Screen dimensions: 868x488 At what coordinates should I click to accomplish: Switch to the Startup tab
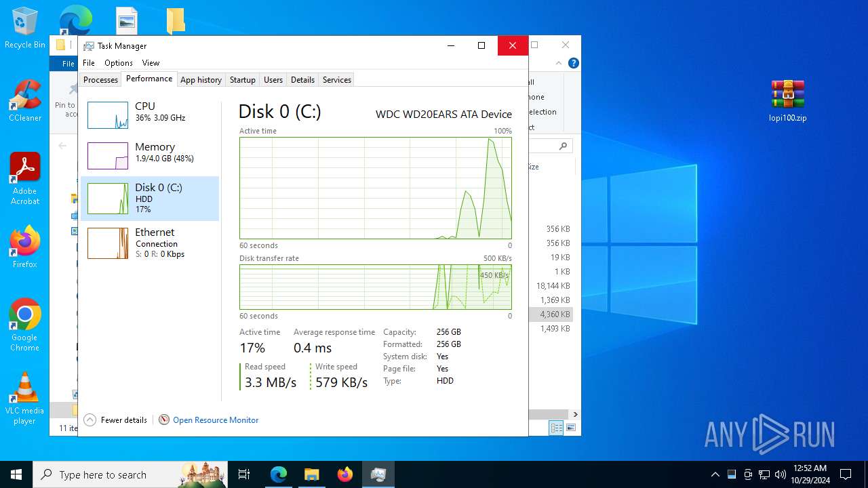tap(242, 80)
